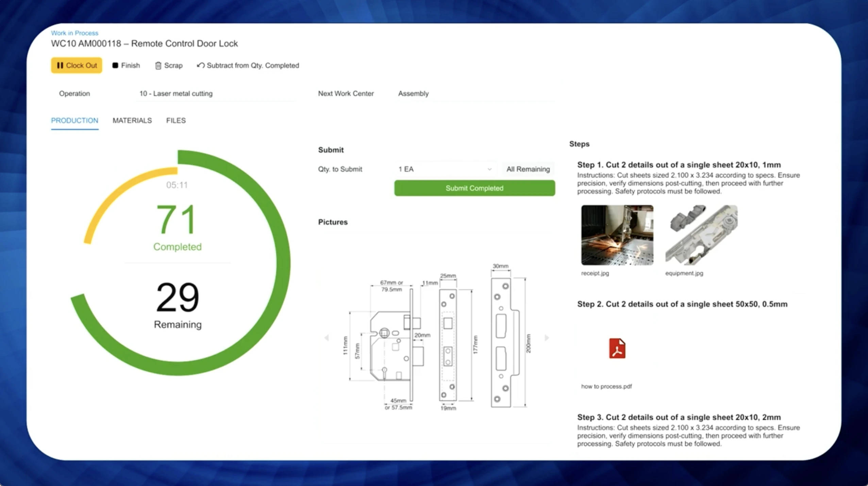Click Submit Completed button
The image size is (868, 486).
coord(474,188)
